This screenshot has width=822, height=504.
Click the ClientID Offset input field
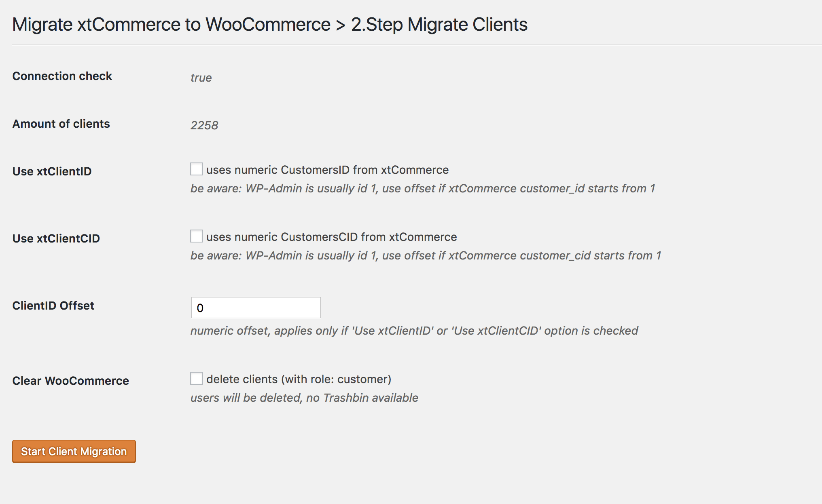coord(256,308)
